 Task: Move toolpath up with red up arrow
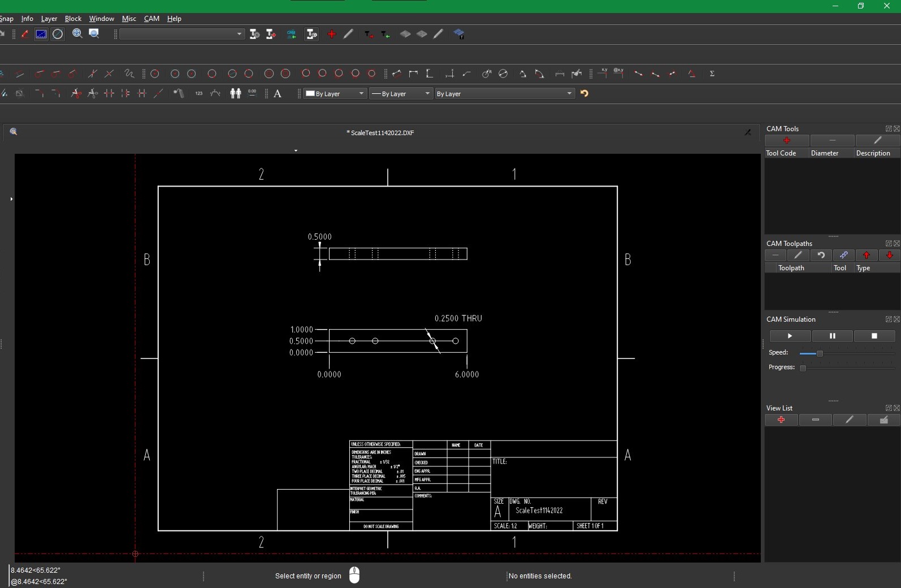pos(867,256)
